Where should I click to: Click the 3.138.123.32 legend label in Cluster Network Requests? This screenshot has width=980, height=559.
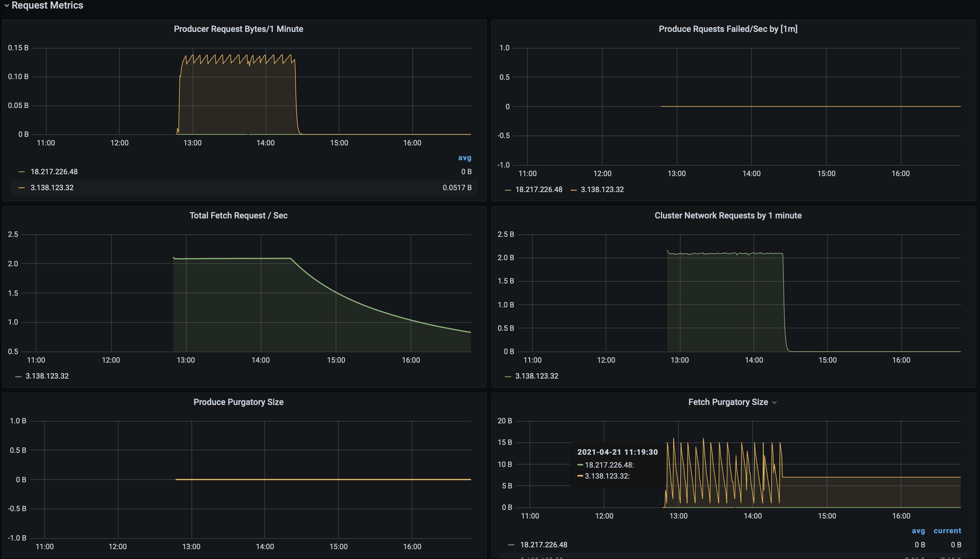(x=536, y=376)
